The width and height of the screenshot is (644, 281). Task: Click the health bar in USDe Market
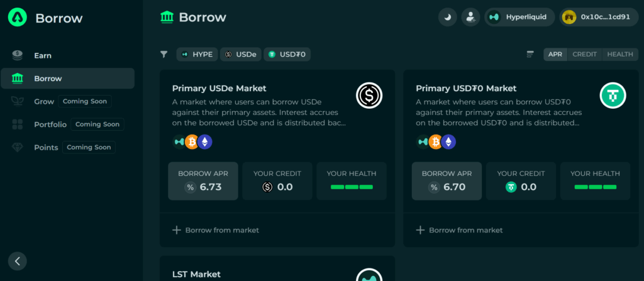[x=352, y=187]
